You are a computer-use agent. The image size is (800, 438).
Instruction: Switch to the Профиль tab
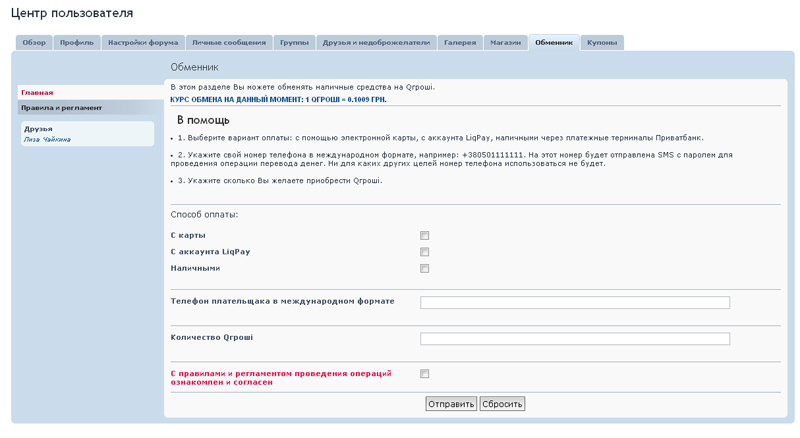click(x=76, y=43)
